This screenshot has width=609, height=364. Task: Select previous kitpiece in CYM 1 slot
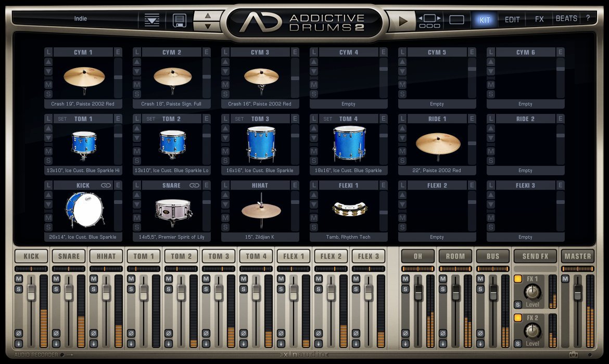click(48, 62)
